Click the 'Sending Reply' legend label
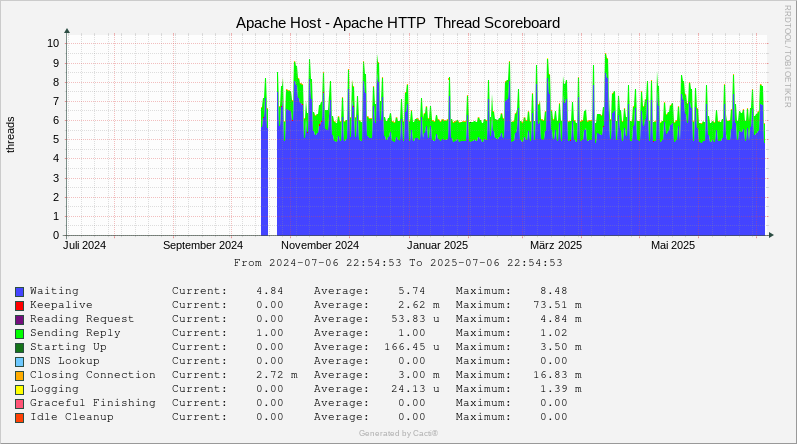This screenshot has height=444, width=797. 75,333
